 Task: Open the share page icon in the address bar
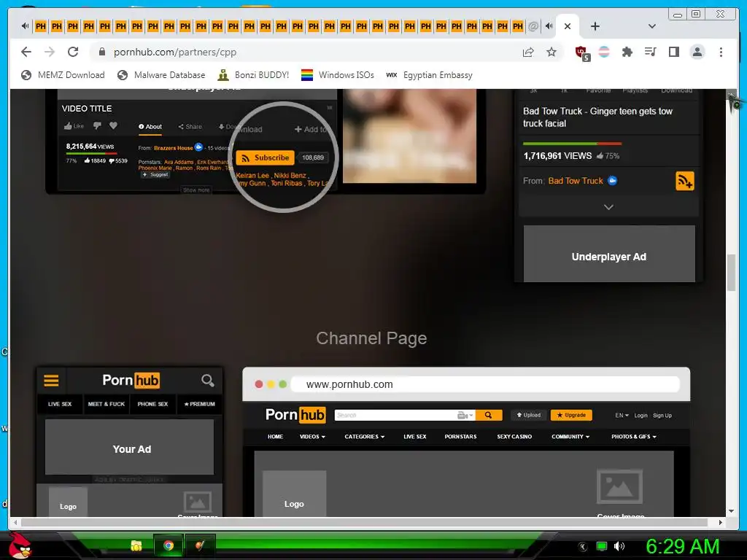point(528,52)
